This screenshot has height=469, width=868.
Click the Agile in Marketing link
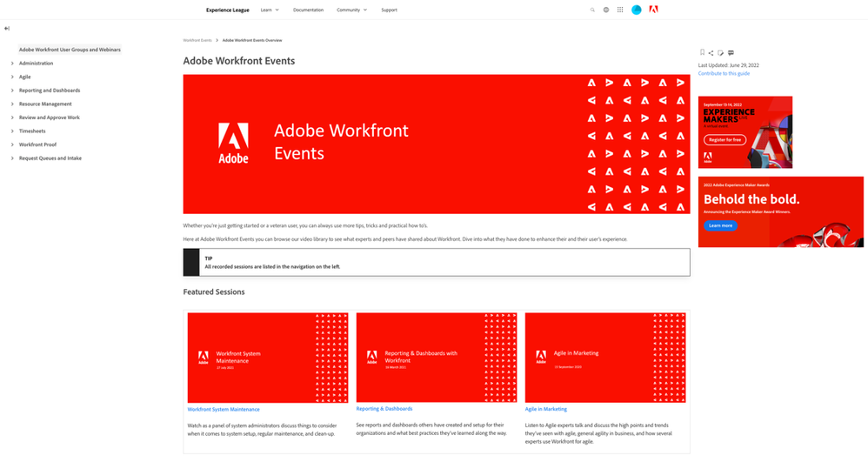tap(545, 409)
